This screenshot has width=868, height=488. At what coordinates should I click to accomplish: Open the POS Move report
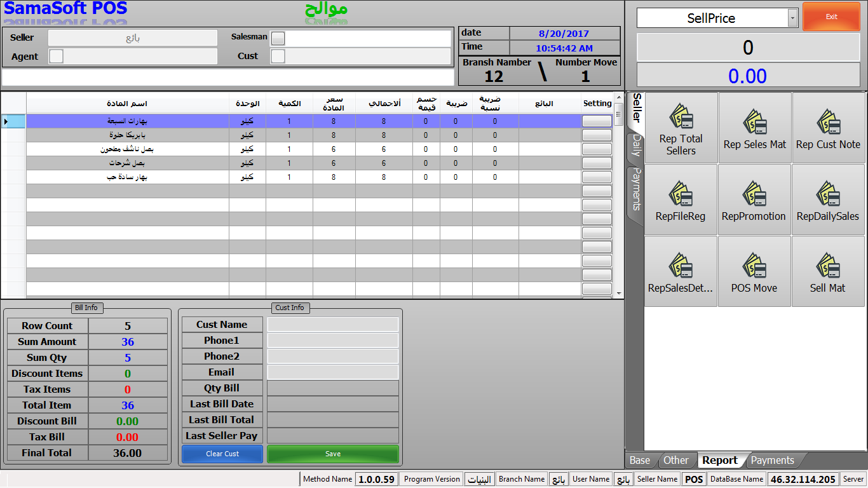coord(755,272)
